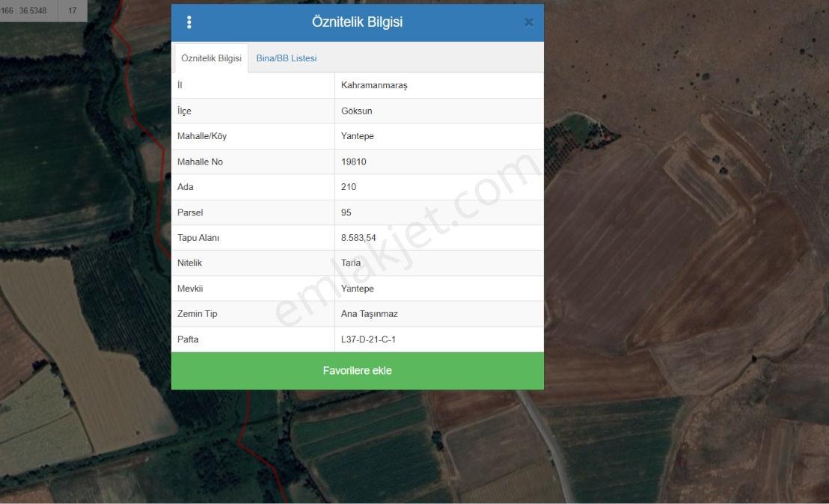
Task: Select the Mahalle/Köy value Yantepe
Action: point(358,136)
